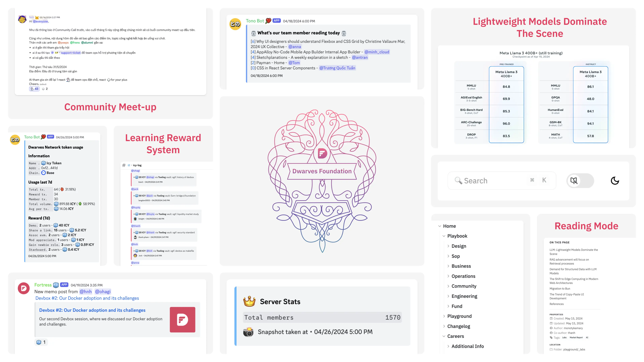Click the hnh user avatar

click(x=22, y=19)
